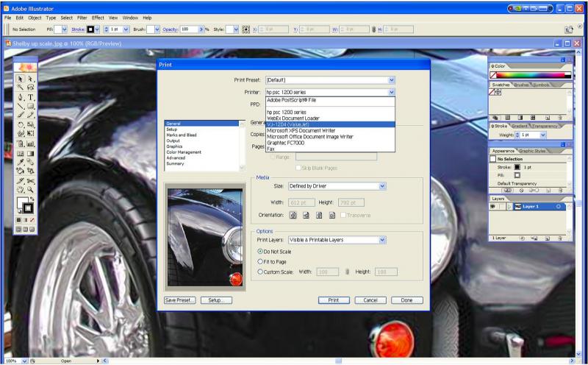588x365 pixels.
Task: Click the Save Preset button
Action: tap(179, 300)
